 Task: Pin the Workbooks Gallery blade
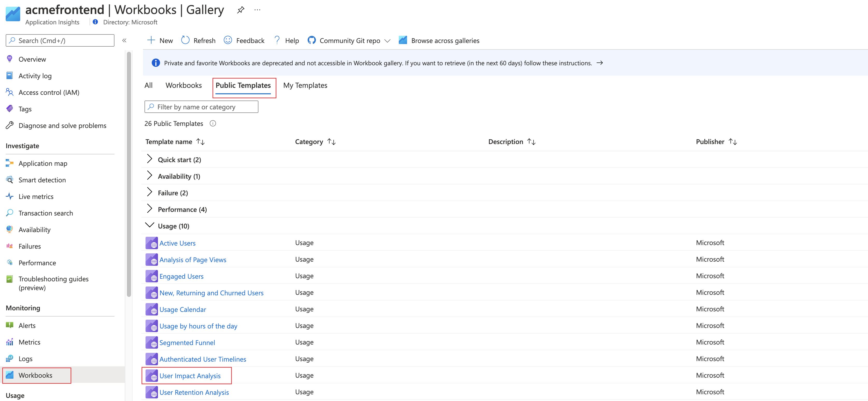pos(240,10)
